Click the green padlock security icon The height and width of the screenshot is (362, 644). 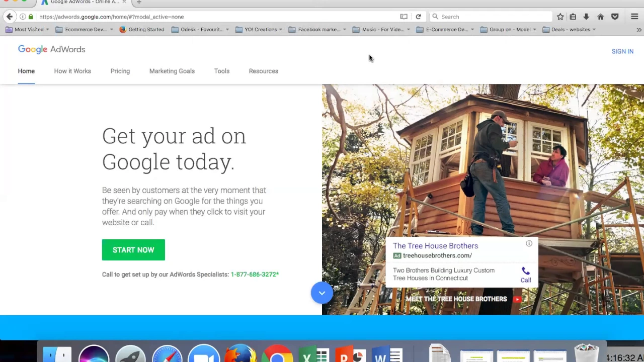(31, 17)
